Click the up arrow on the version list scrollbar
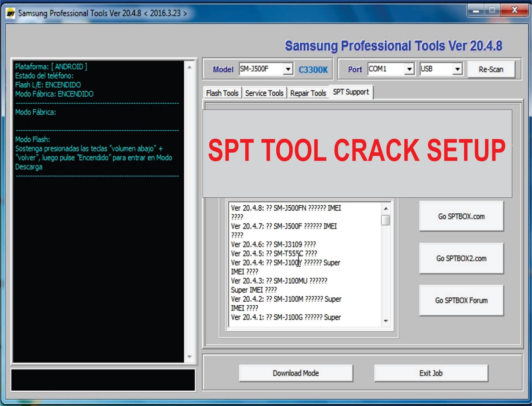Viewport: 532px width, 406px height. coord(385,209)
